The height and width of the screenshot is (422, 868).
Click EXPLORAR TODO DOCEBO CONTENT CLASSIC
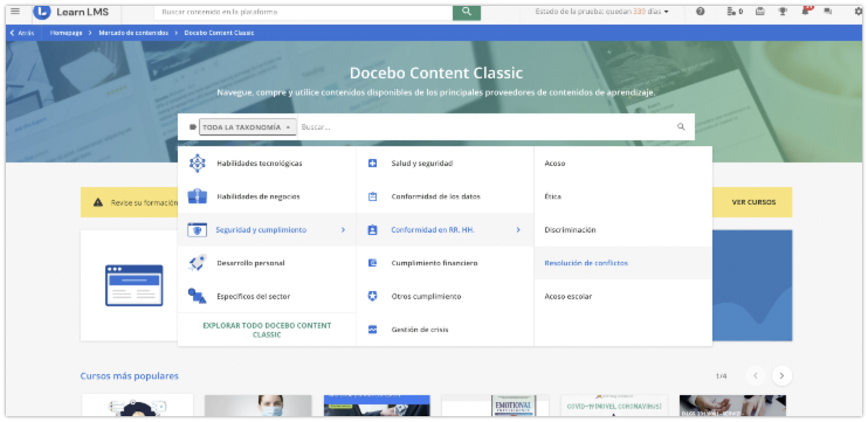267,330
